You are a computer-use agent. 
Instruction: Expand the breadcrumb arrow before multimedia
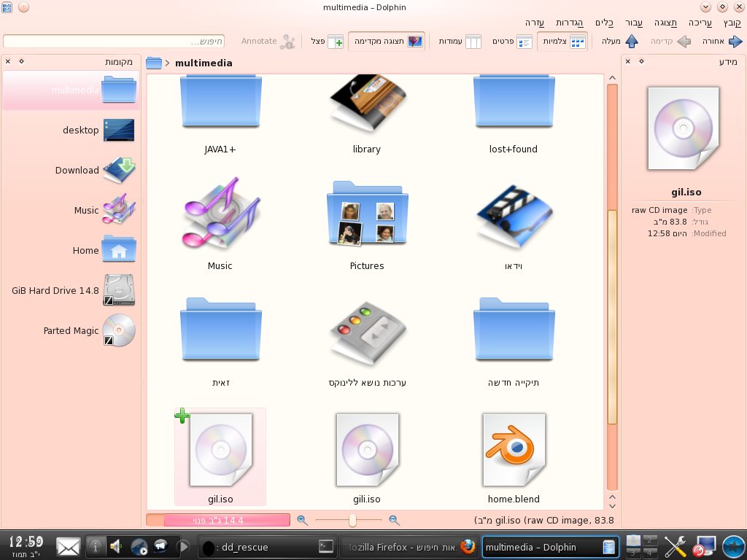(x=167, y=63)
